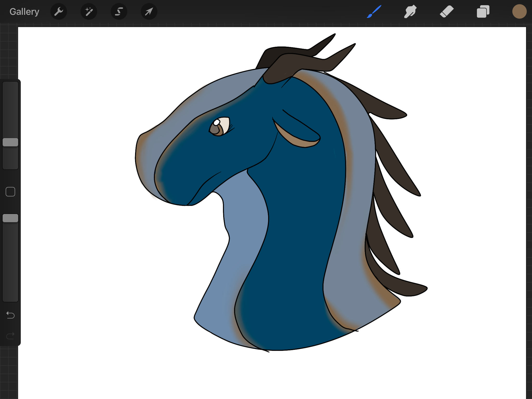
Task: Open the Adjustments magic wand menu
Action: click(89, 12)
